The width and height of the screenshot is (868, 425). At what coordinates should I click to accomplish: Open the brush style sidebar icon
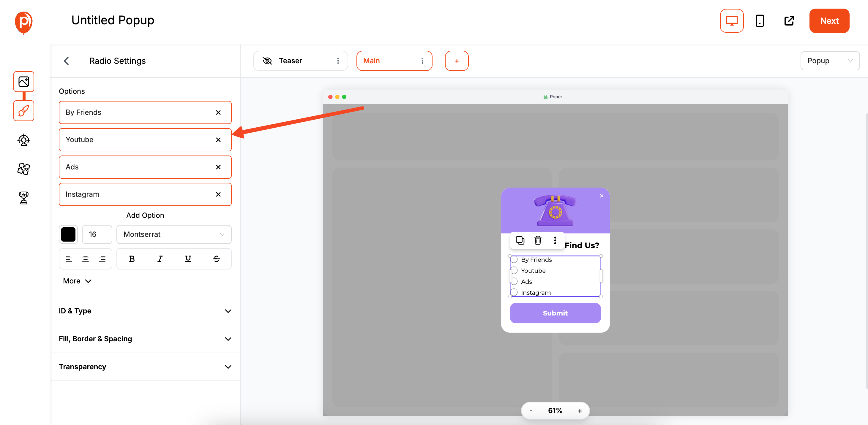point(23,110)
